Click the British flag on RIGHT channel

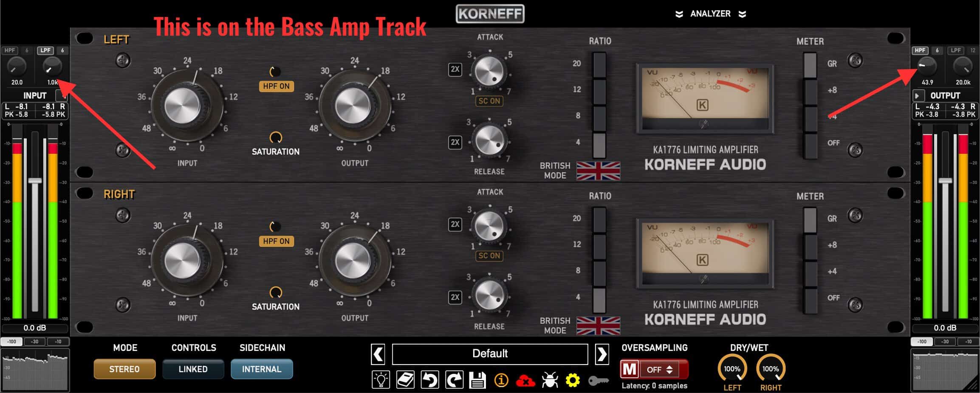(598, 326)
